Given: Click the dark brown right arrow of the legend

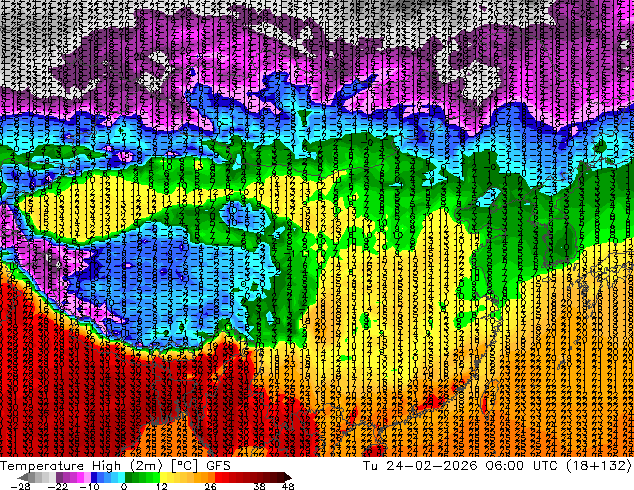Looking at the screenshot, I should 287,477.
